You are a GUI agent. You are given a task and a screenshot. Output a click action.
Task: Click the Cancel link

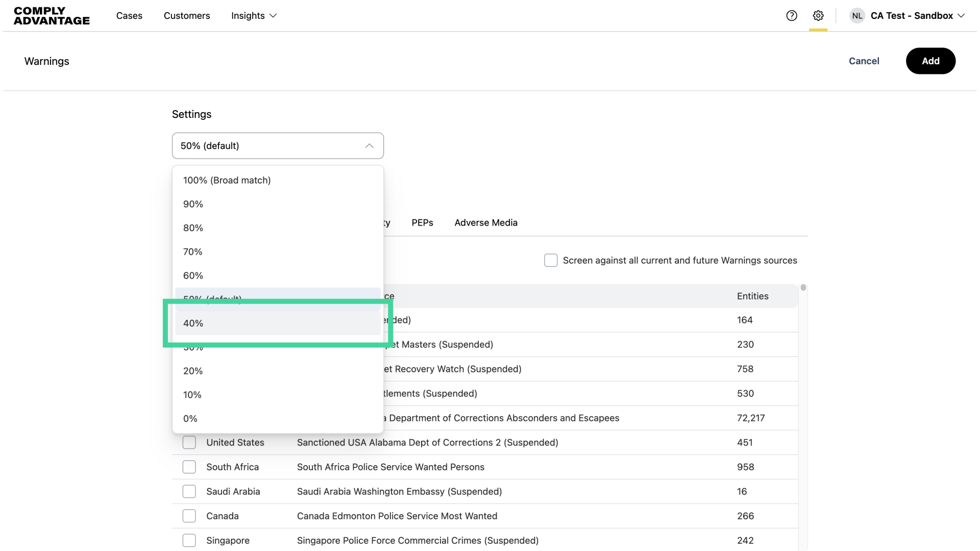(864, 61)
